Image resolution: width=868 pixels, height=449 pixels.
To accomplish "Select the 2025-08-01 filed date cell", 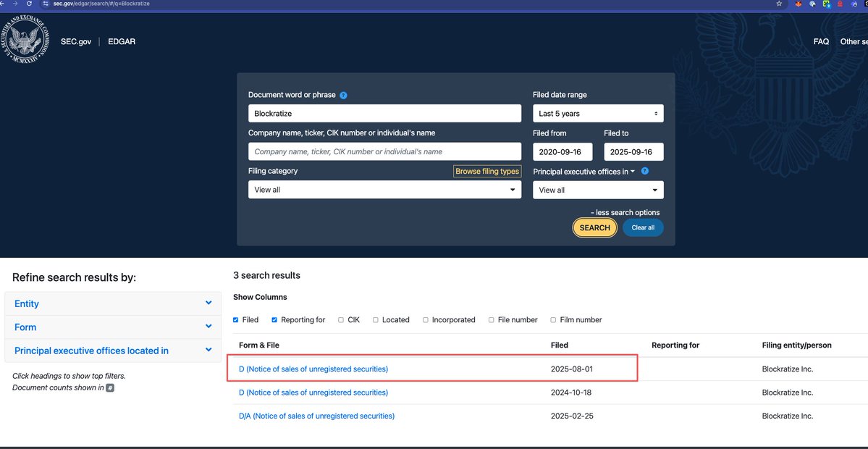I will [572, 369].
